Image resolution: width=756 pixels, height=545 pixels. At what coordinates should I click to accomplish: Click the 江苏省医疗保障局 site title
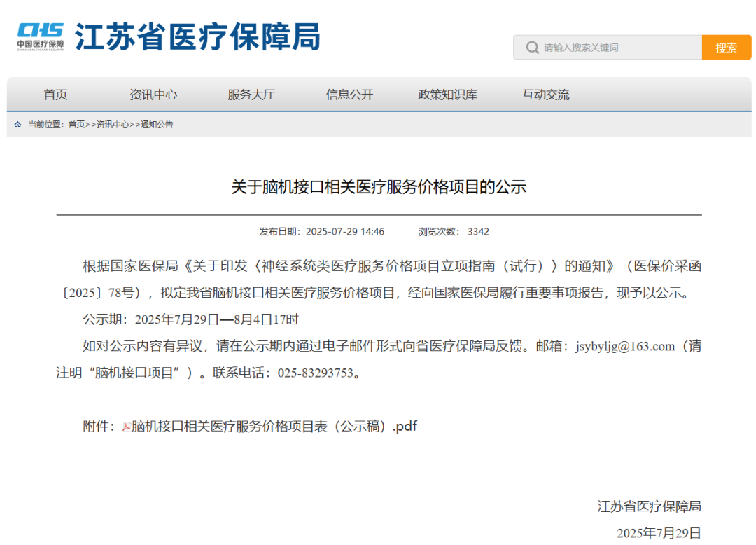click(198, 37)
